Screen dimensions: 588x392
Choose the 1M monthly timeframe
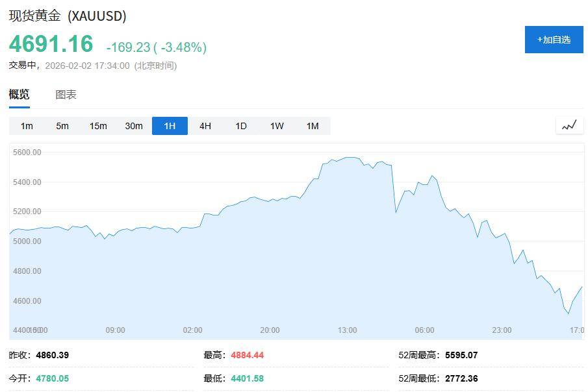point(313,126)
